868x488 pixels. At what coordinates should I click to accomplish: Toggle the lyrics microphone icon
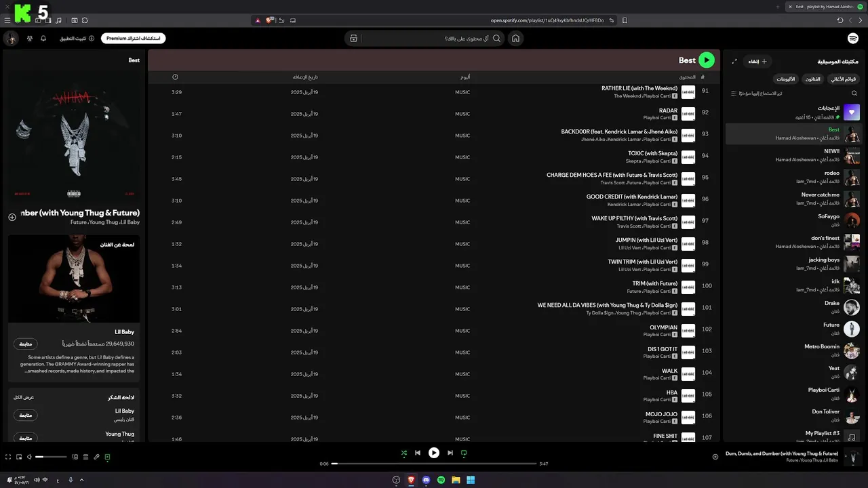pos(96,457)
